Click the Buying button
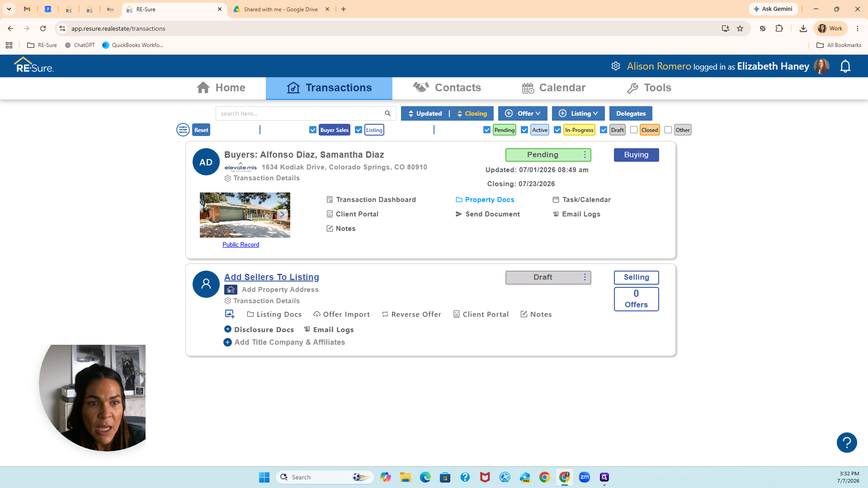Viewport: 868px width, 488px height. [x=636, y=155]
